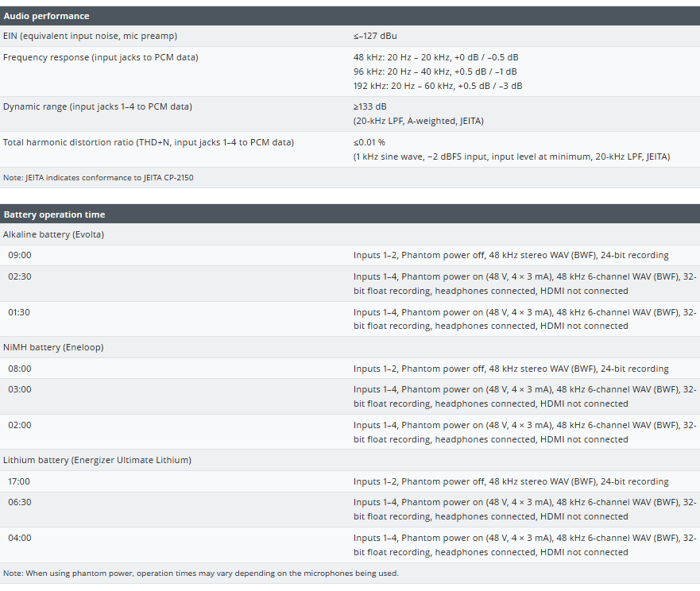This screenshot has width=700, height=591.
Task: Select the EIN equivalent input noise row label
Action: click(x=90, y=36)
